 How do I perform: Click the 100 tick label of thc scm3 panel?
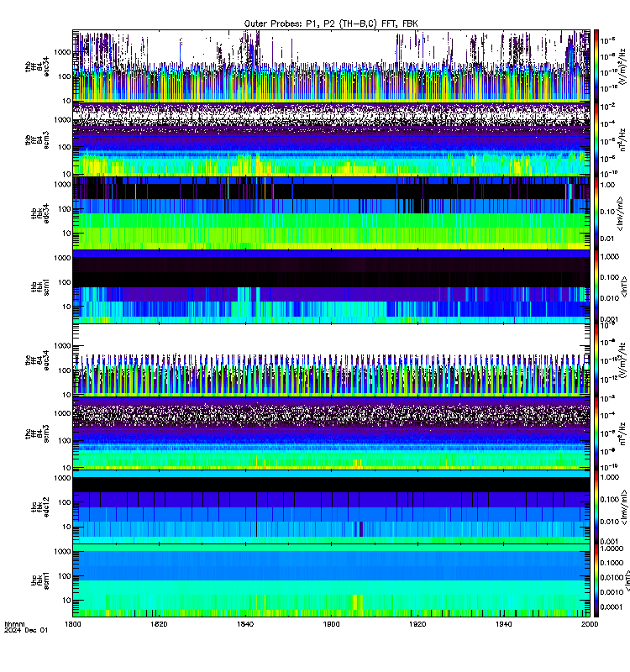click(65, 440)
